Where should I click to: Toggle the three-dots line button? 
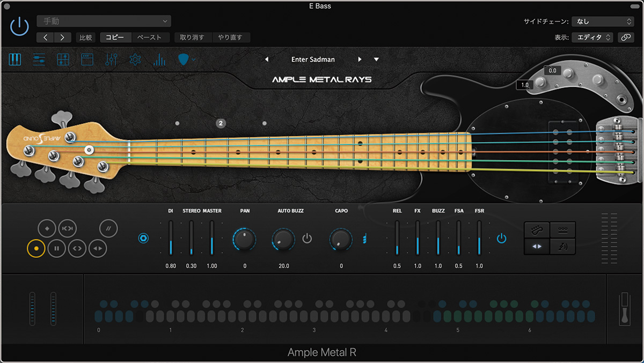click(x=563, y=230)
